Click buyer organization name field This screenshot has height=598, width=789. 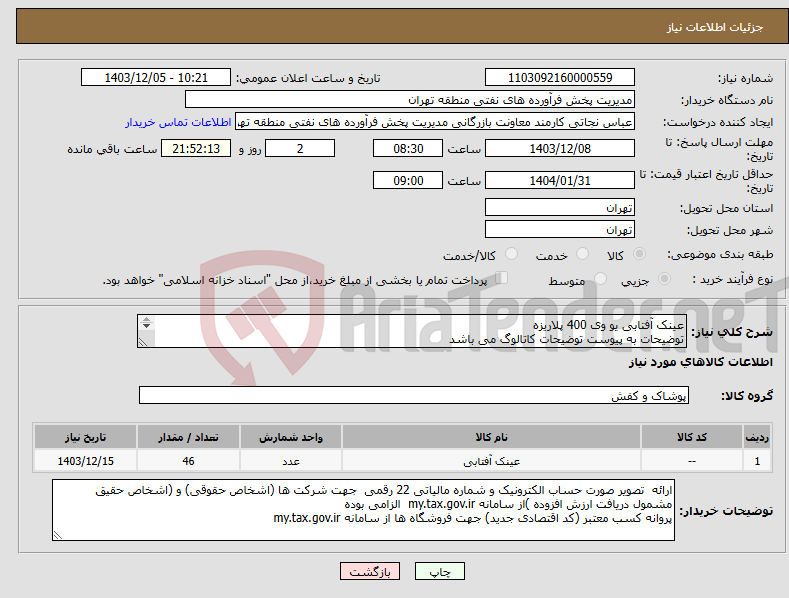[410, 100]
